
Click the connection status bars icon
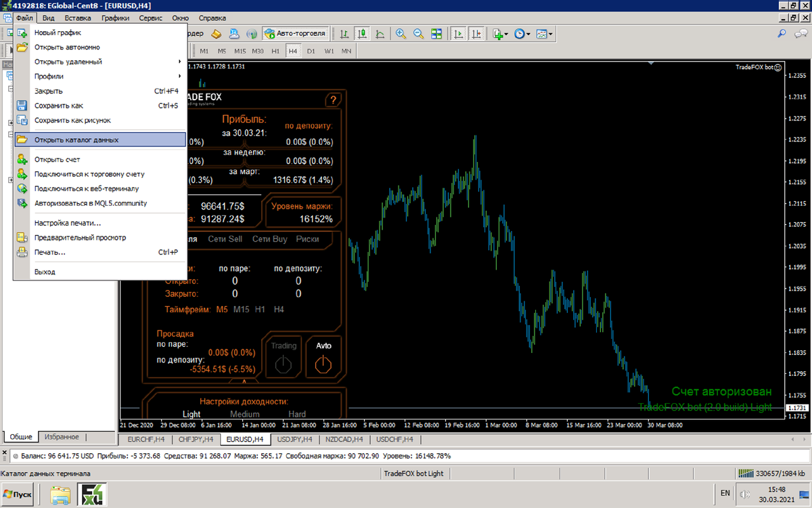pos(746,473)
